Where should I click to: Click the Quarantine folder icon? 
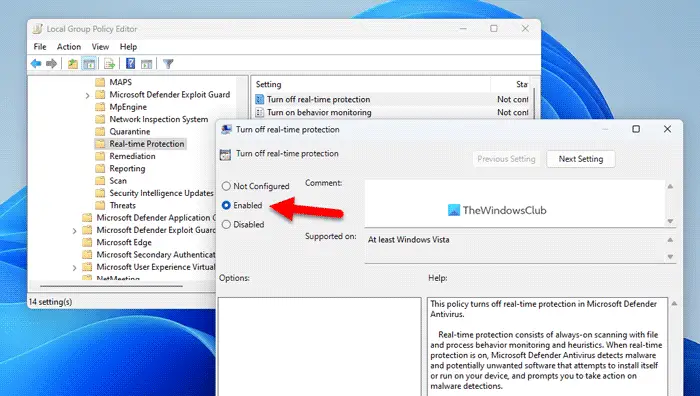(x=100, y=131)
